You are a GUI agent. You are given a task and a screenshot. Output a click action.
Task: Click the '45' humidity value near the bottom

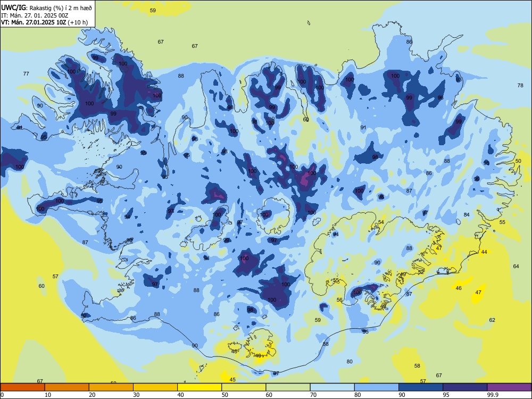click(x=232, y=380)
